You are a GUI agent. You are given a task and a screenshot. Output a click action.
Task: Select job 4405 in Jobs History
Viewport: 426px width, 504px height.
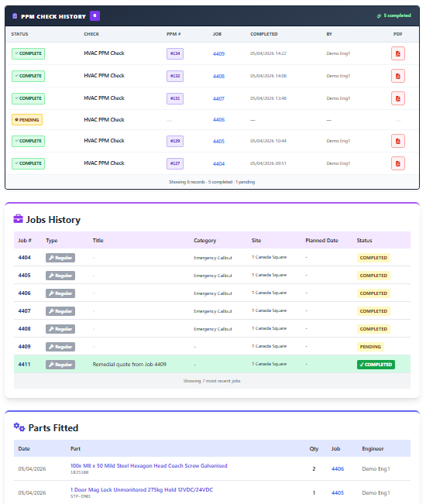pyautogui.click(x=25, y=276)
